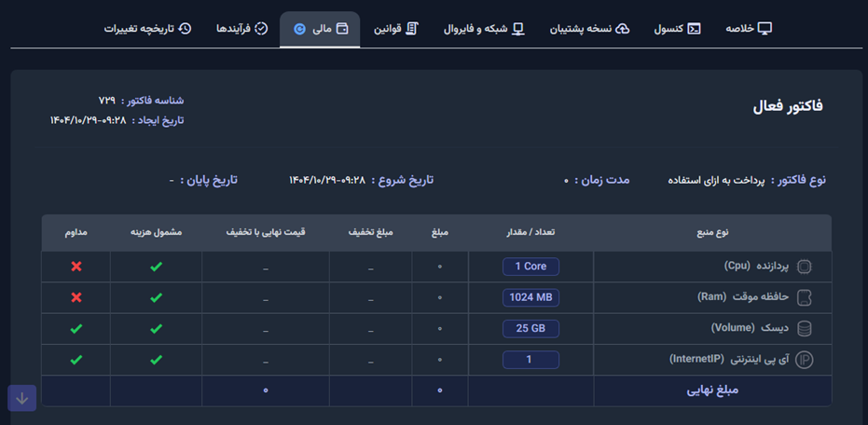The image size is (868, 425).
Task: Click the مشمول هزینه check in Cpu row
Action: (156, 267)
